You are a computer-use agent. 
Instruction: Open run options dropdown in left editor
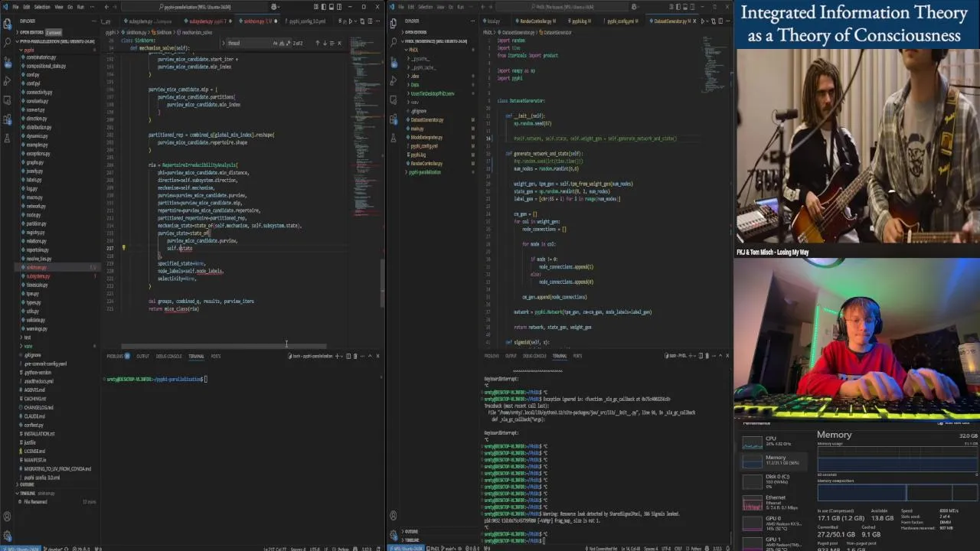355,21
